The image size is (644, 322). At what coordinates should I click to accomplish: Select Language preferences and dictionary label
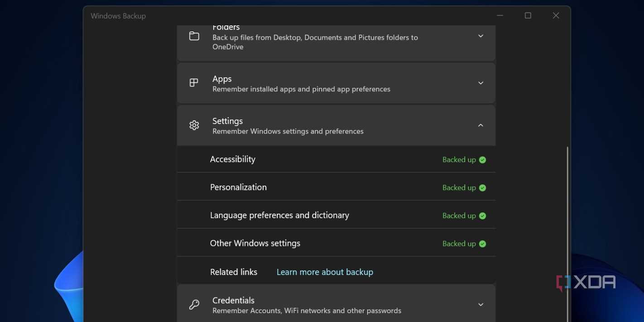click(279, 215)
